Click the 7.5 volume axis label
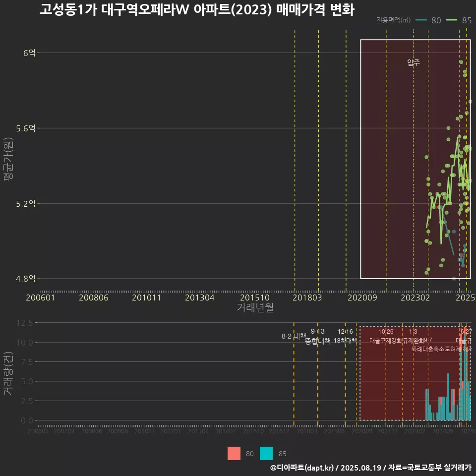The width and height of the screenshot is (476, 476). (27, 362)
